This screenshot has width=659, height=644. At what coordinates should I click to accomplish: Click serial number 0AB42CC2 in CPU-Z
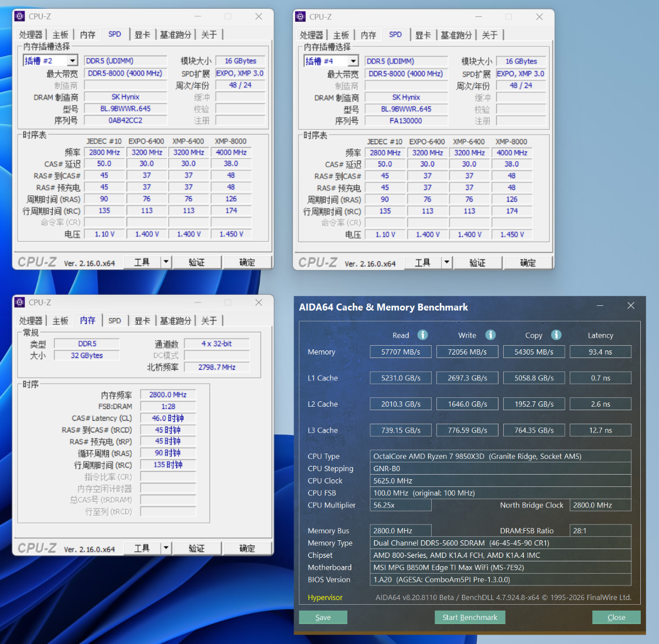[x=125, y=120]
